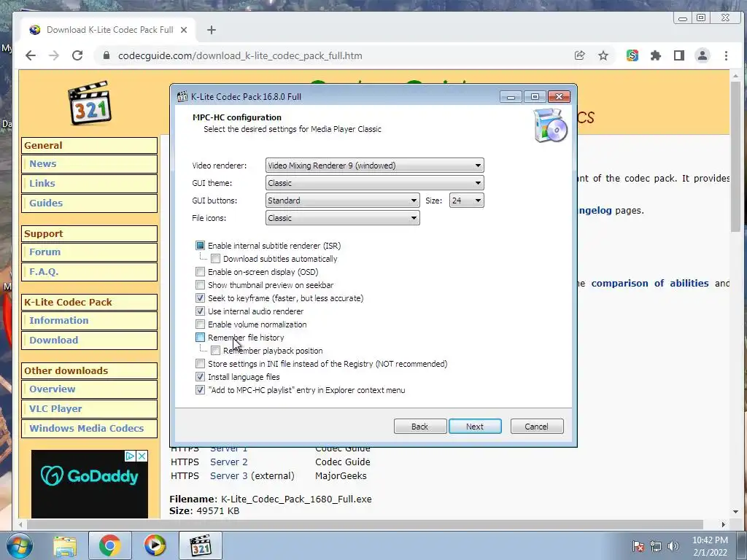Viewport: 747px width, 560px height.
Task: Click the Server 2 download link
Action: [228, 462]
